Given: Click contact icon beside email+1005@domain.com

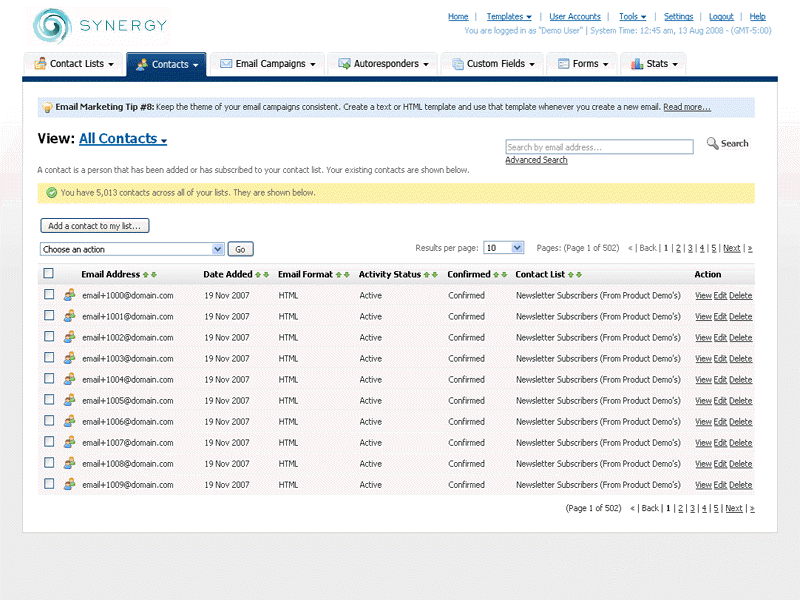Looking at the screenshot, I should pos(69,401).
